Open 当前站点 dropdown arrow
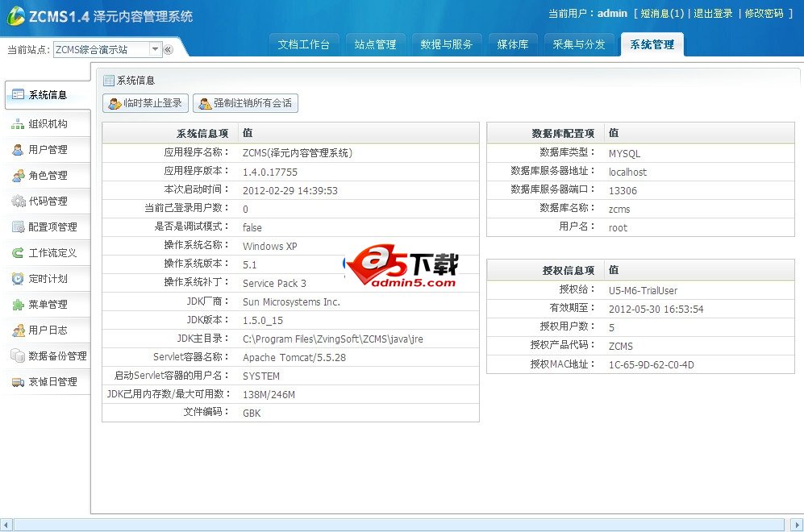Viewport: 804px width, 532px height. pyautogui.click(x=155, y=49)
